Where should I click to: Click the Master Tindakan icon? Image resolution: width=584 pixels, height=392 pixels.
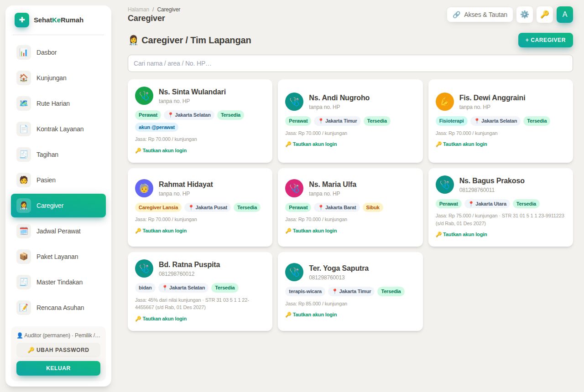(24, 282)
